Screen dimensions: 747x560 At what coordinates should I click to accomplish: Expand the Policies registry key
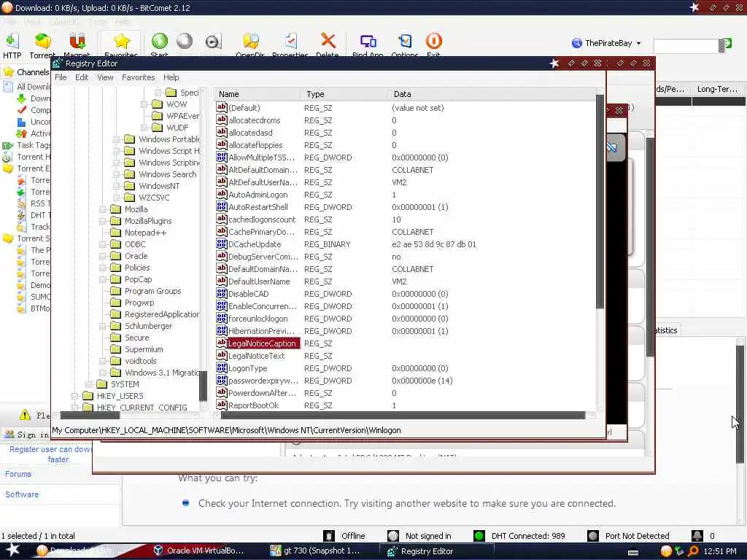coord(102,268)
